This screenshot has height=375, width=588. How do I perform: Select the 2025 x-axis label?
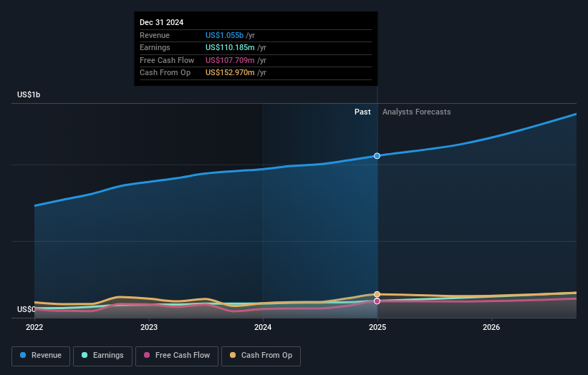pos(377,328)
